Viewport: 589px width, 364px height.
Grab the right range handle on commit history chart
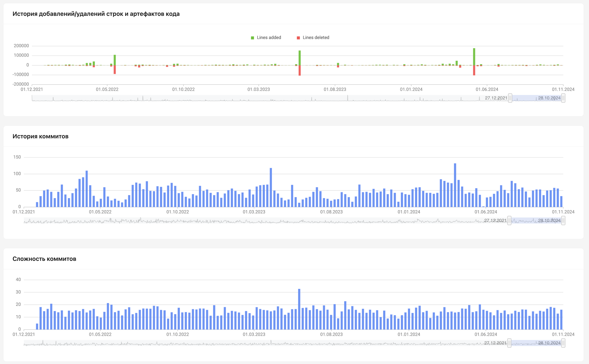[563, 220]
